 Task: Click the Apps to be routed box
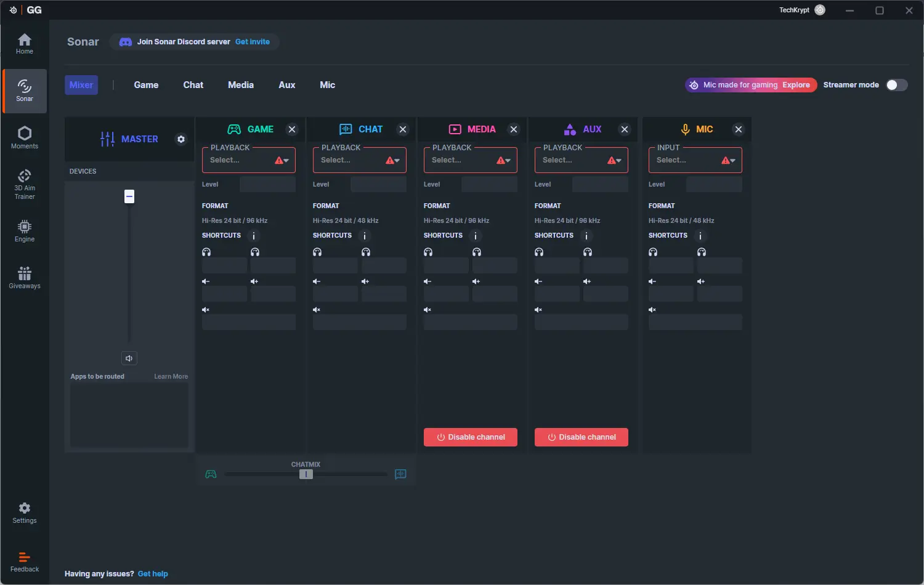[x=129, y=416]
